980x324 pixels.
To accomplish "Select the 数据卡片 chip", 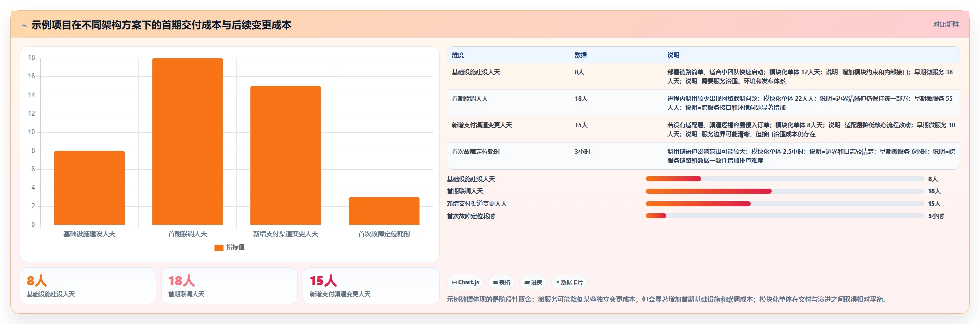I will coord(569,282).
